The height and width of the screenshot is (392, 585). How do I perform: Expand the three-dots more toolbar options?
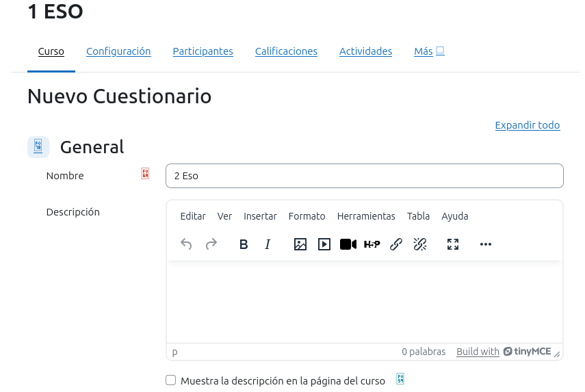(x=486, y=244)
